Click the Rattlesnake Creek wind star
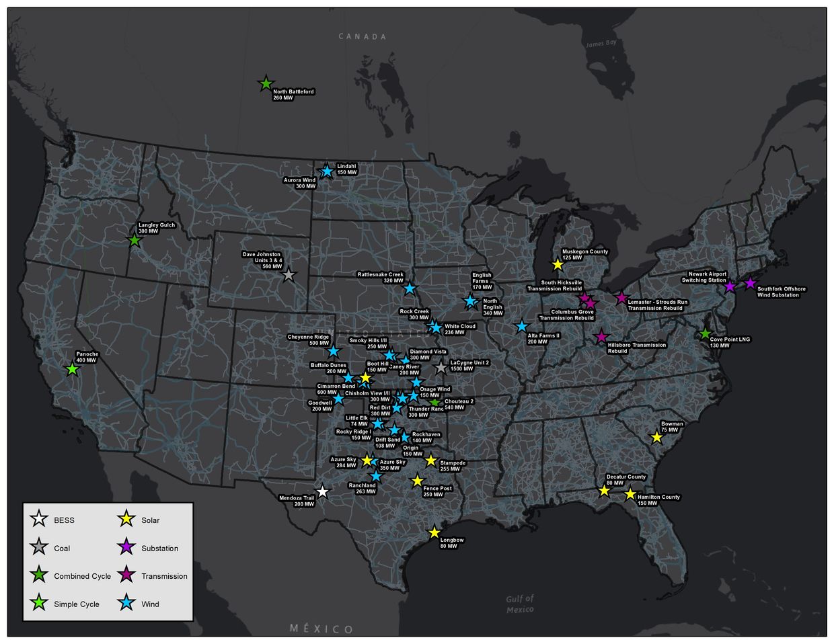Viewport: 834px width, 644px height. pos(410,288)
